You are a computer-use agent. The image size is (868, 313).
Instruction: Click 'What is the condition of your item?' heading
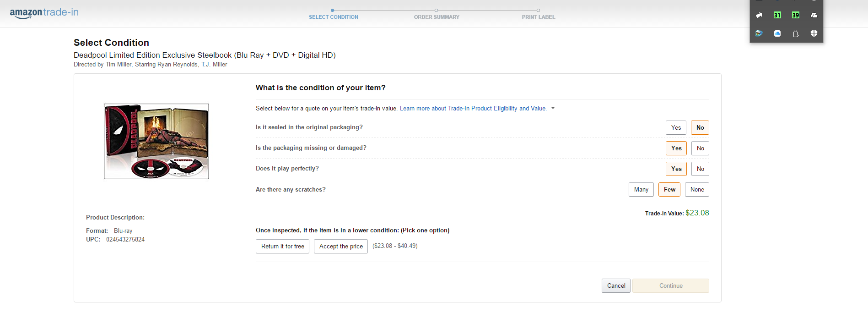(x=320, y=88)
